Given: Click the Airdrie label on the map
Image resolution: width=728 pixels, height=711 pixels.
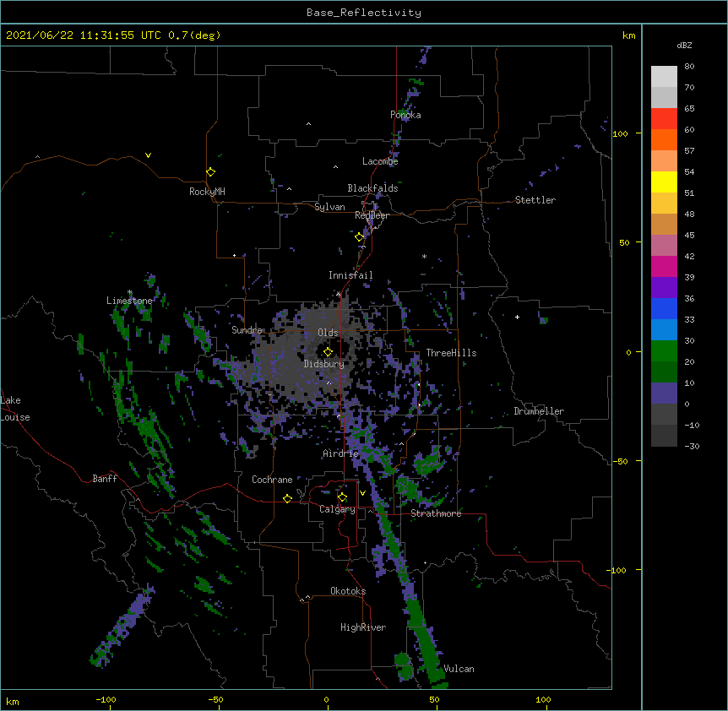Looking at the screenshot, I should coord(340,453).
